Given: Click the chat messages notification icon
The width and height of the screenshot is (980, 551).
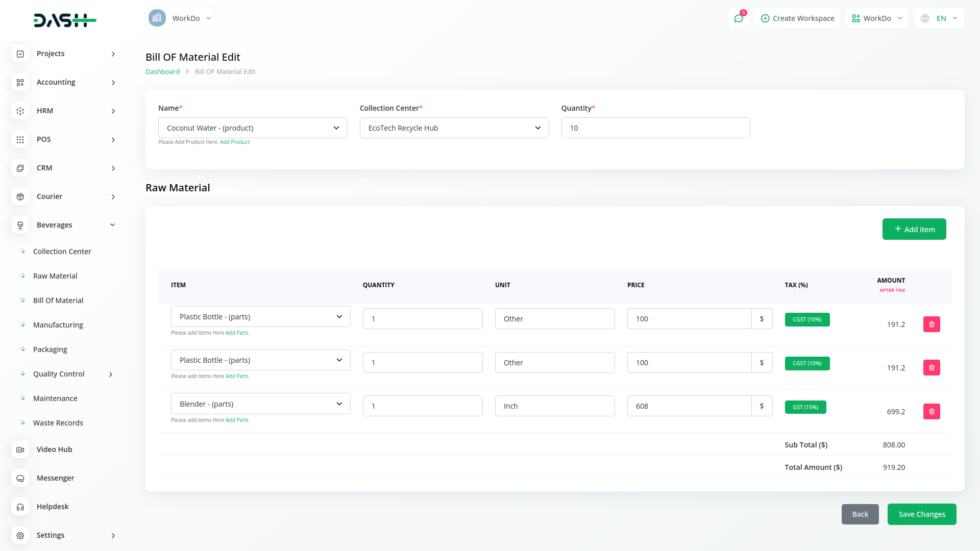Looking at the screenshot, I should pyautogui.click(x=738, y=18).
